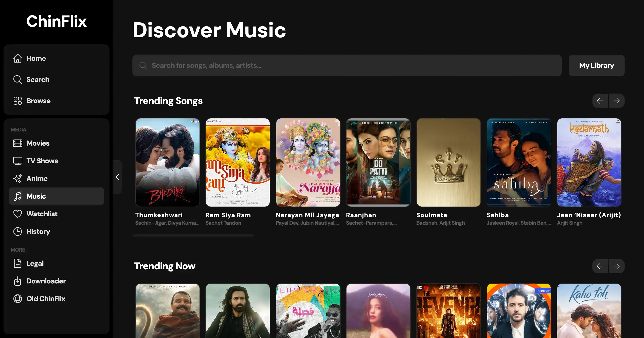
Task: Click the Sahiba title text
Action: [497, 215]
